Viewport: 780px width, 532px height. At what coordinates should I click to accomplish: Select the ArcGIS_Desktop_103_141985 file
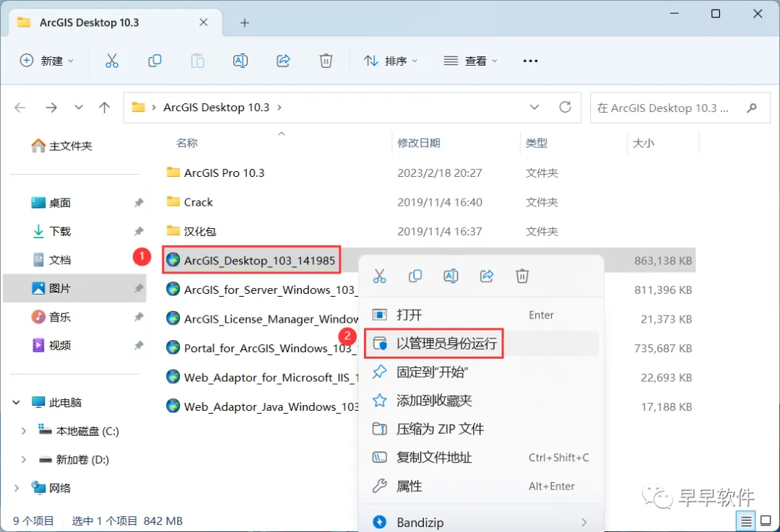[x=259, y=261]
